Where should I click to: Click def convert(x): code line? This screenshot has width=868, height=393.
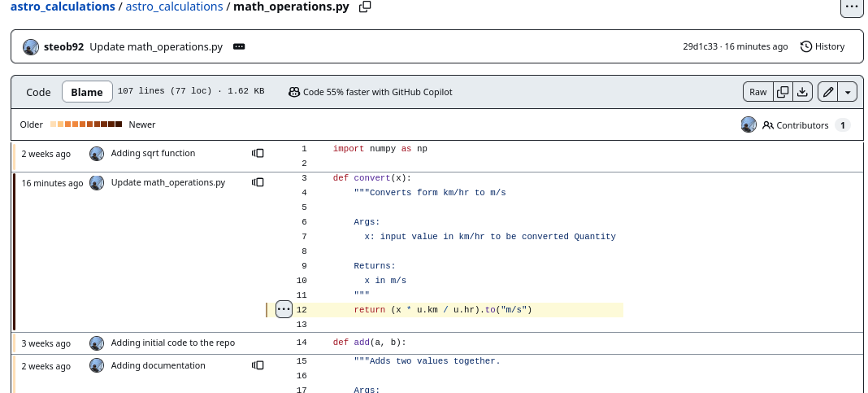(372, 178)
